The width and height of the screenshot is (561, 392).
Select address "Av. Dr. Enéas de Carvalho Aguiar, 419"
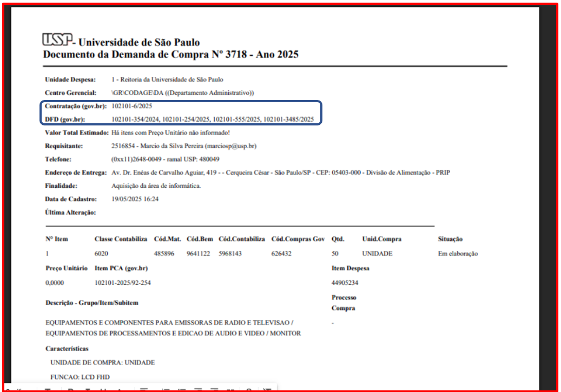click(x=164, y=172)
